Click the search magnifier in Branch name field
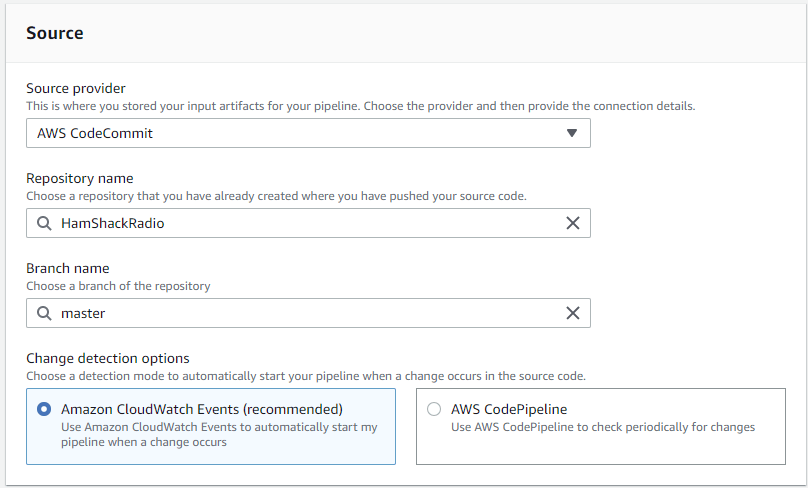Screen dimensions: 808x488 pyautogui.click(x=44, y=313)
